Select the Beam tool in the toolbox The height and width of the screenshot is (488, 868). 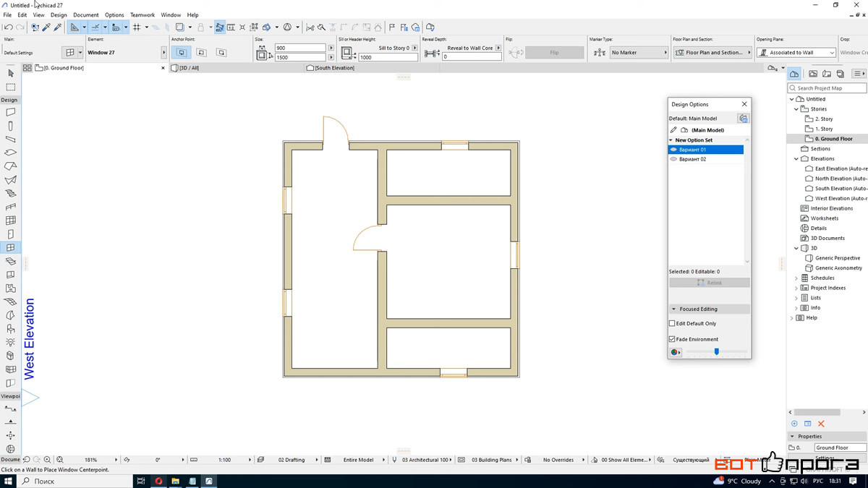click(x=10, y=139)
